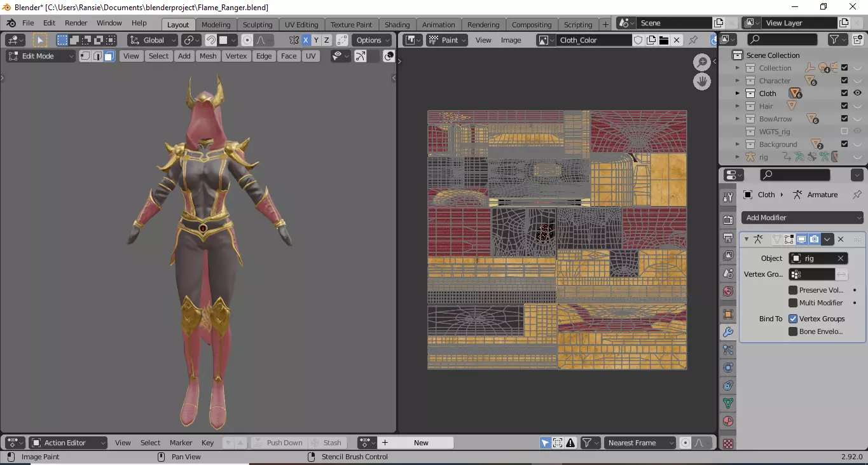The image size is (868, 465).
Task: Click the fake user shield for Cloth_Color
Action: (638, 40)
